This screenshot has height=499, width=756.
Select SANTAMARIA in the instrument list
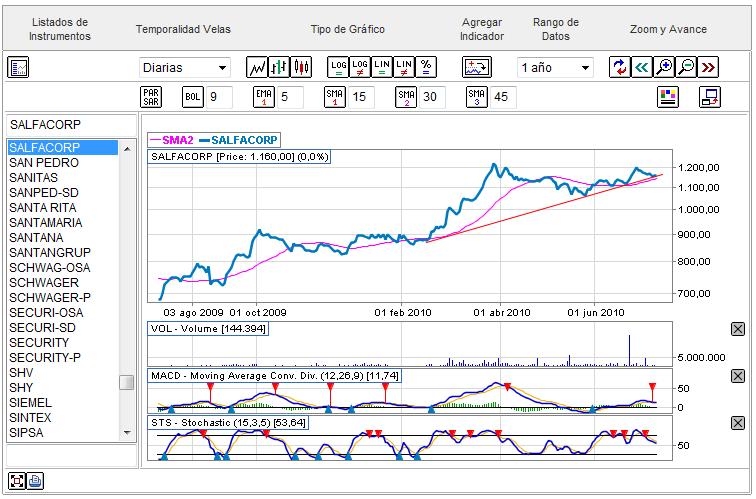(63, 222)
